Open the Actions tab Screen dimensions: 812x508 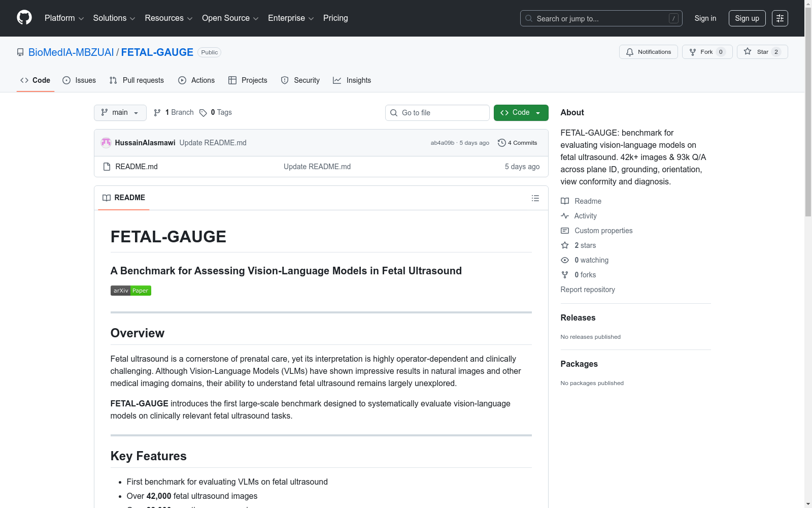click(196, 80)
